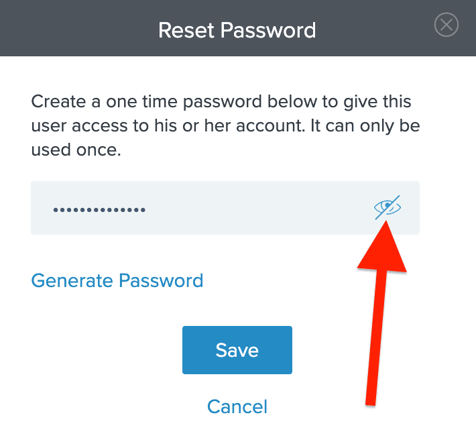476x448 pixels.
Task: Reveal password via the slashed eye toggle
Action: point(388,207)
